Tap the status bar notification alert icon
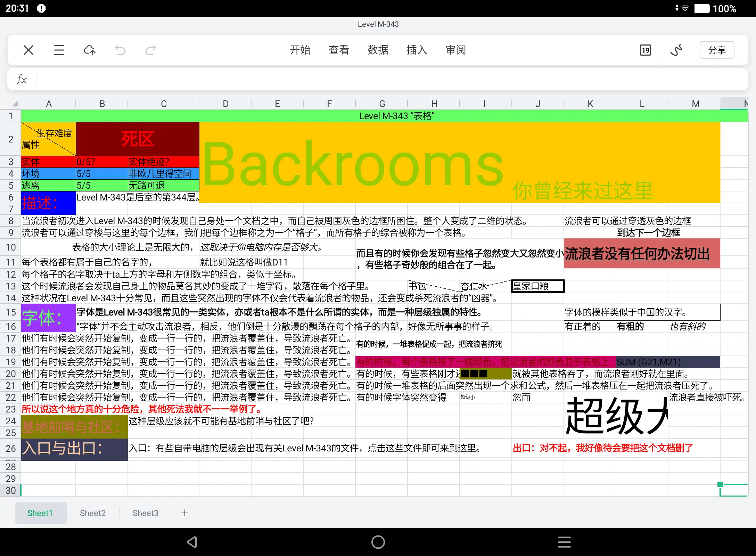Screen dimensions: 756x556 41,8
